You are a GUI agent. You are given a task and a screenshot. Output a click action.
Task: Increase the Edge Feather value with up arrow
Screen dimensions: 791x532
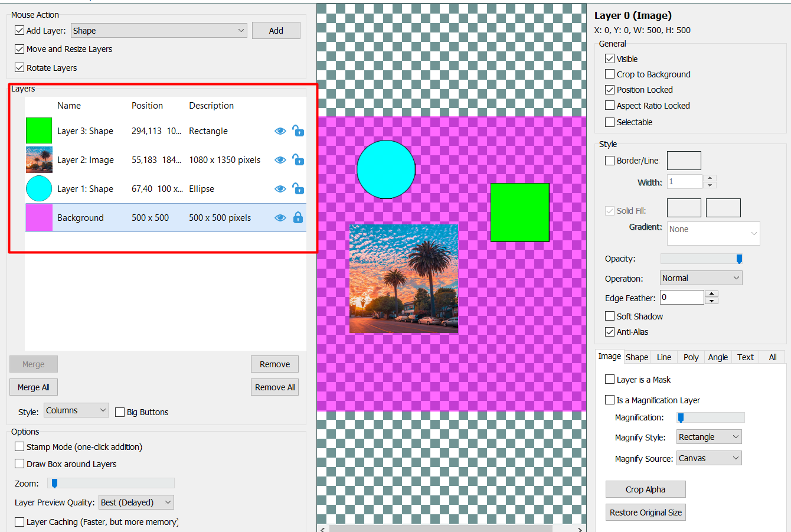pyautogui.click(x=712, y=293)
